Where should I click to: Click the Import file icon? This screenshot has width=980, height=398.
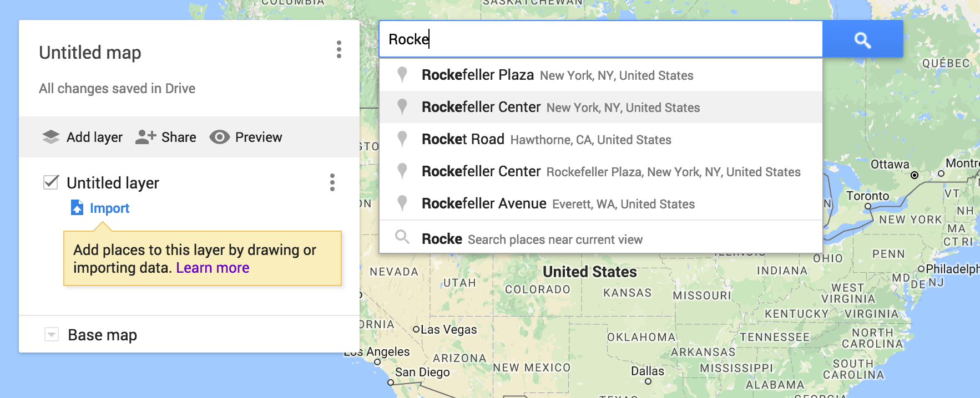coord(77,208)
